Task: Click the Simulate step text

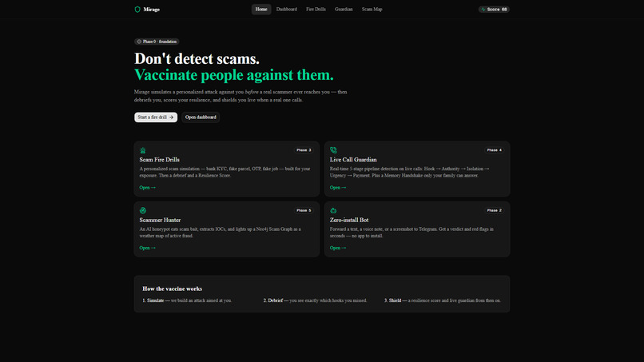Action: (x=187, y=300)
